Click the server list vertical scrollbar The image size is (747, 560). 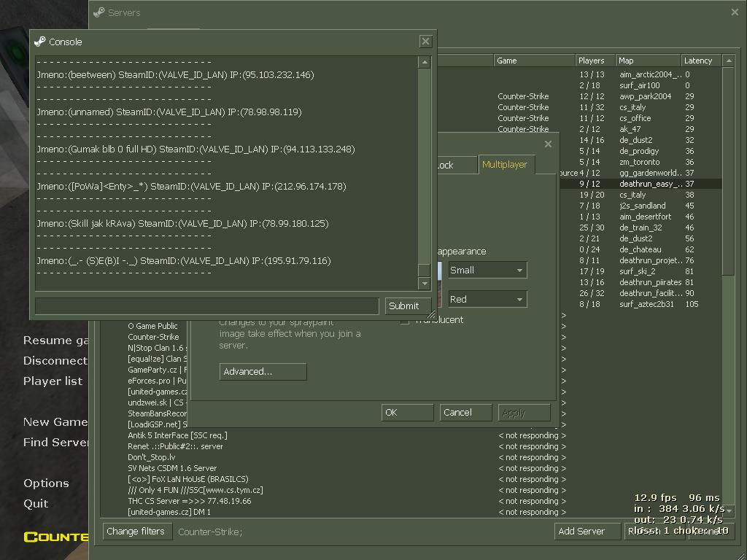point(728,171)
